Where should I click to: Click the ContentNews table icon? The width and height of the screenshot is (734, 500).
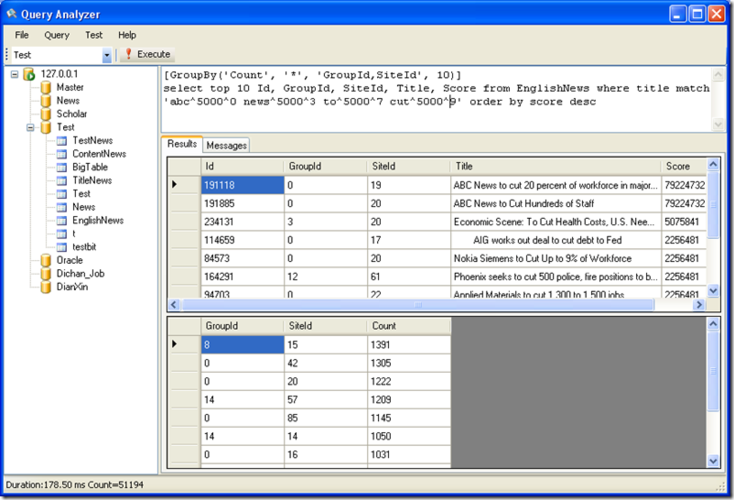tap(61, 154)
